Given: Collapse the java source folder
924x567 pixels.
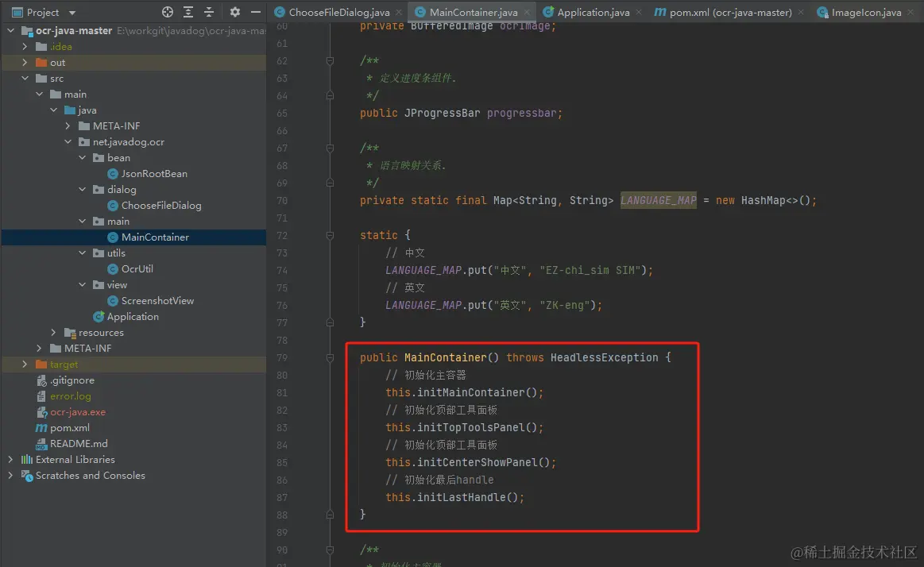Looking at the screenshot, I should [53, 110].
